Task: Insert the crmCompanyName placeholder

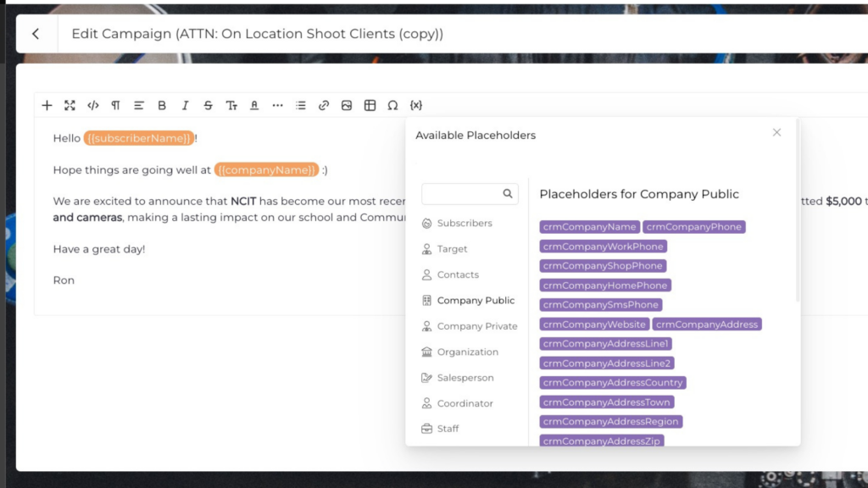Action: click(x=589, y=227)
